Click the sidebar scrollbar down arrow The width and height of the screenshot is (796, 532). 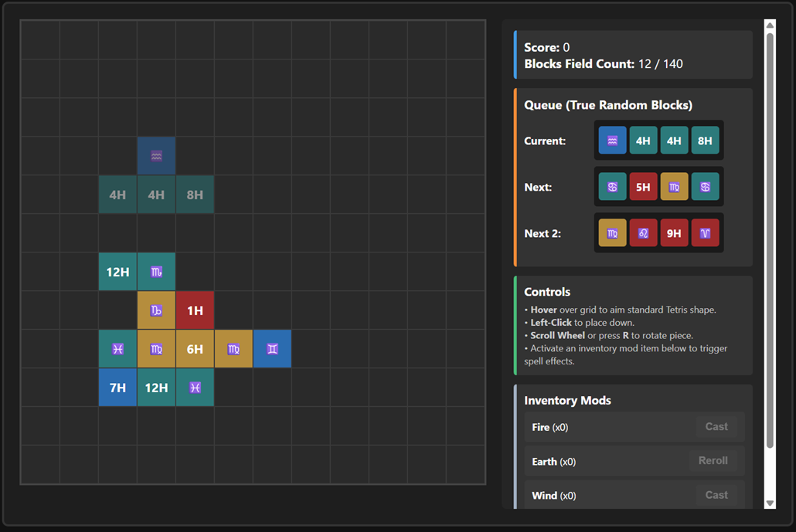click(770, 503)
